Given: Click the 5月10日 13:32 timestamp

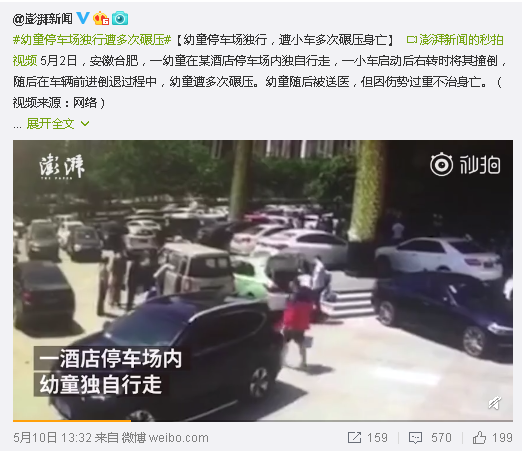Looking at the screenshot, I should pyautogui.click(x=53, y=438).
